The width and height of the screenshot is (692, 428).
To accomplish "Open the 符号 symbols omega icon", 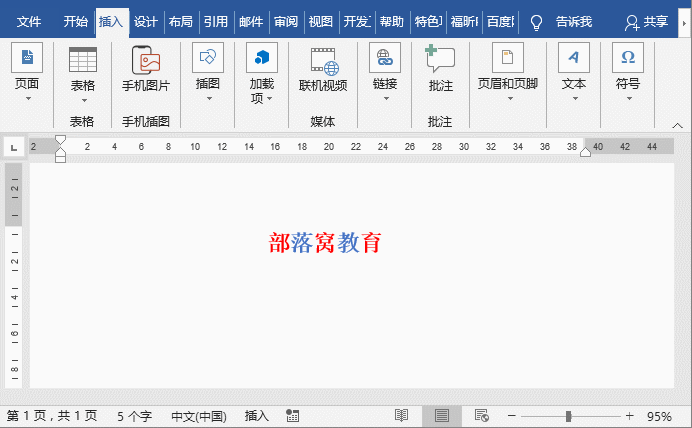I will tap(628, 57).
